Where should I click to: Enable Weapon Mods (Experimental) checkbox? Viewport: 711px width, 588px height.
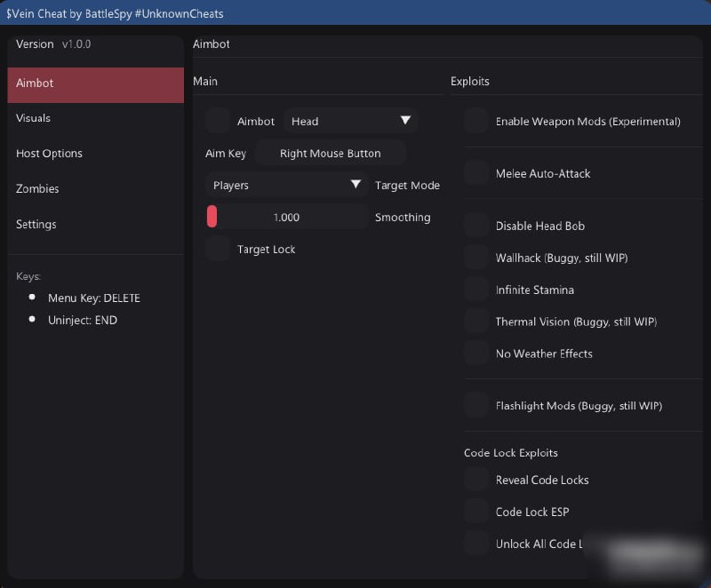[476, 121]
